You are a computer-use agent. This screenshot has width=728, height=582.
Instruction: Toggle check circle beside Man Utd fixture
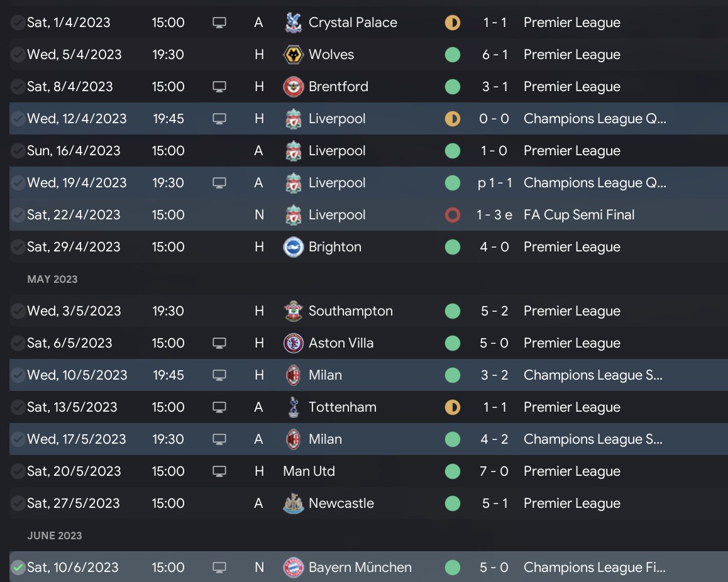18,471
